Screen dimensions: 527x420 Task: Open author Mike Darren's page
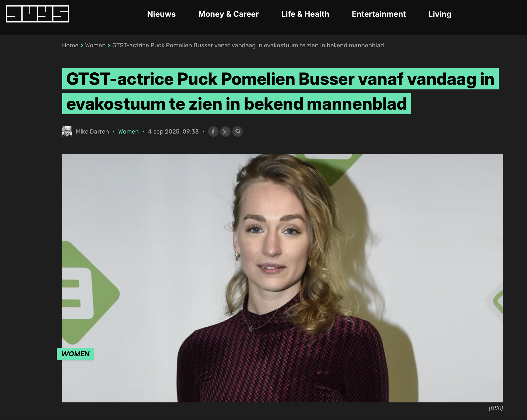coord(92,132)
